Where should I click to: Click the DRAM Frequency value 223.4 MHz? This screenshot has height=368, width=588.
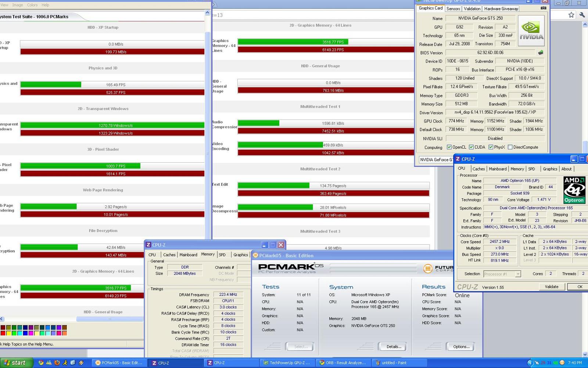pyautogui.click(x=228, y=295)
